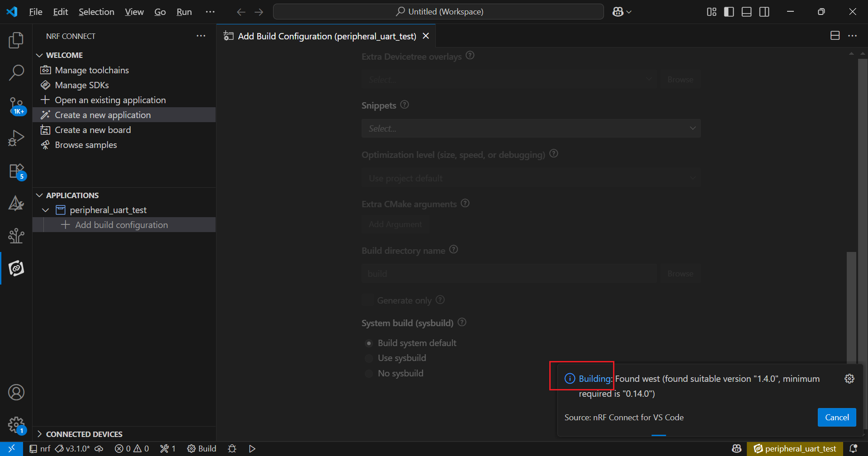Close the Add Build Configuration tab
Screen dimensions: 868x456
(425, 36)
